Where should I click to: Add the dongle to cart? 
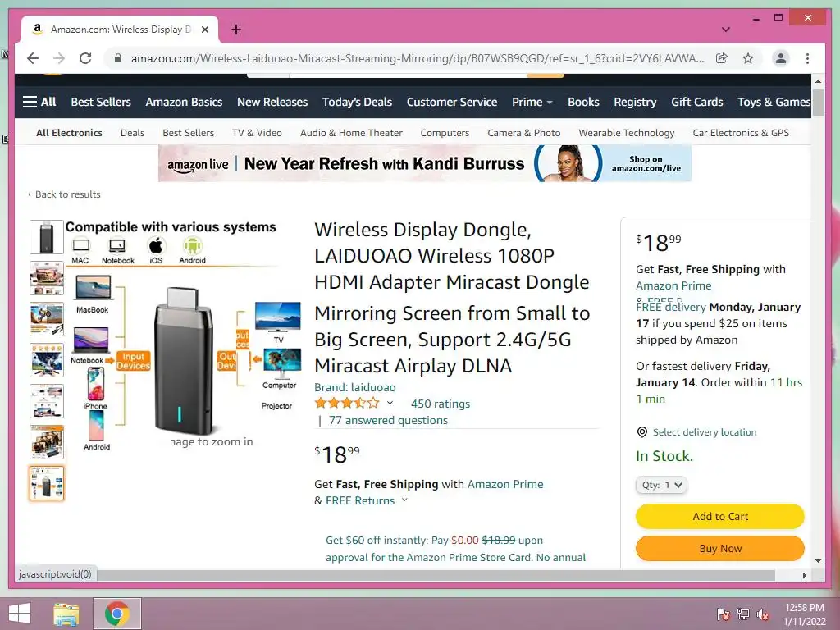[x=720, y=517]
